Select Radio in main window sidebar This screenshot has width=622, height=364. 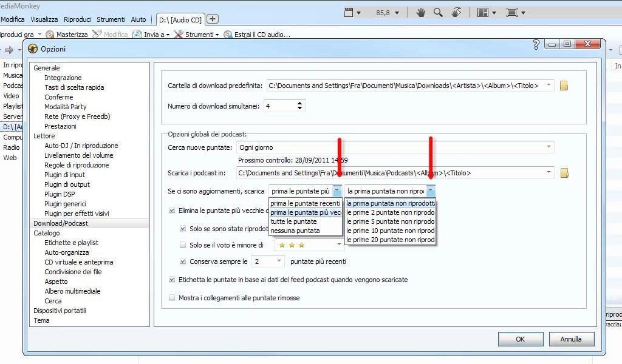click(12, 147)
